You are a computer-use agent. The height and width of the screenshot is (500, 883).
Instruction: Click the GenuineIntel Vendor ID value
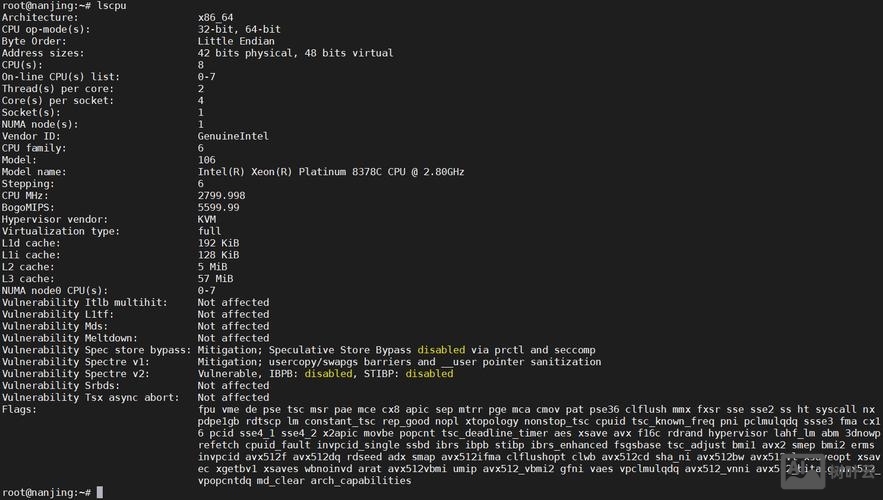pos(233,136)
